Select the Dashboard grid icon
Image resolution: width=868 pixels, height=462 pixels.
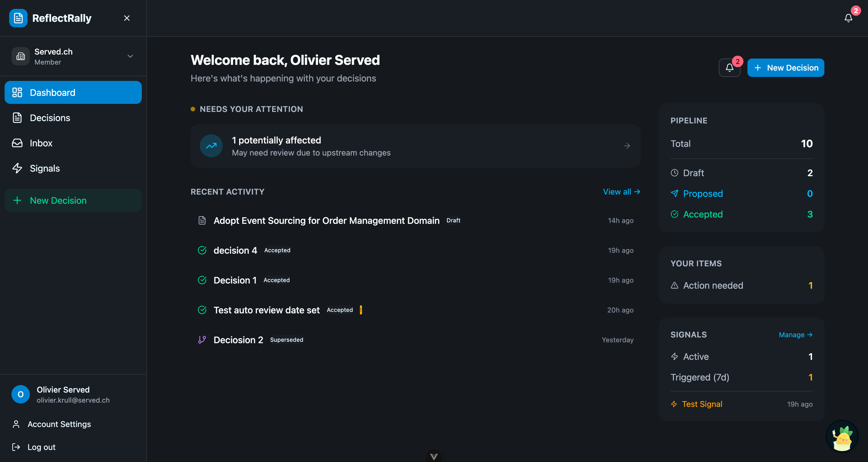(x=17, y=92)
